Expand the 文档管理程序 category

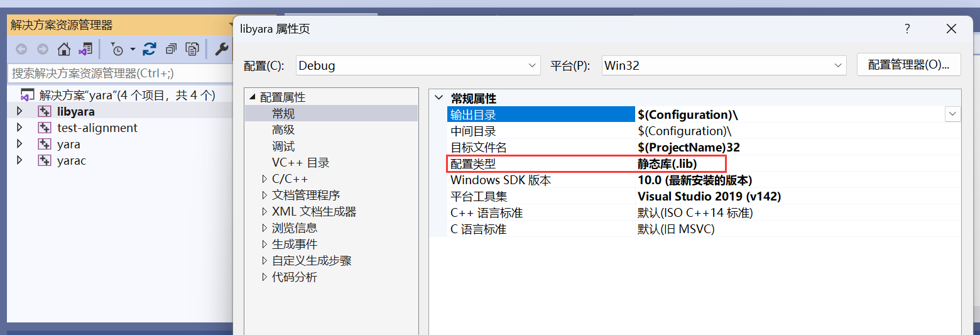click(x=264, y=195)
